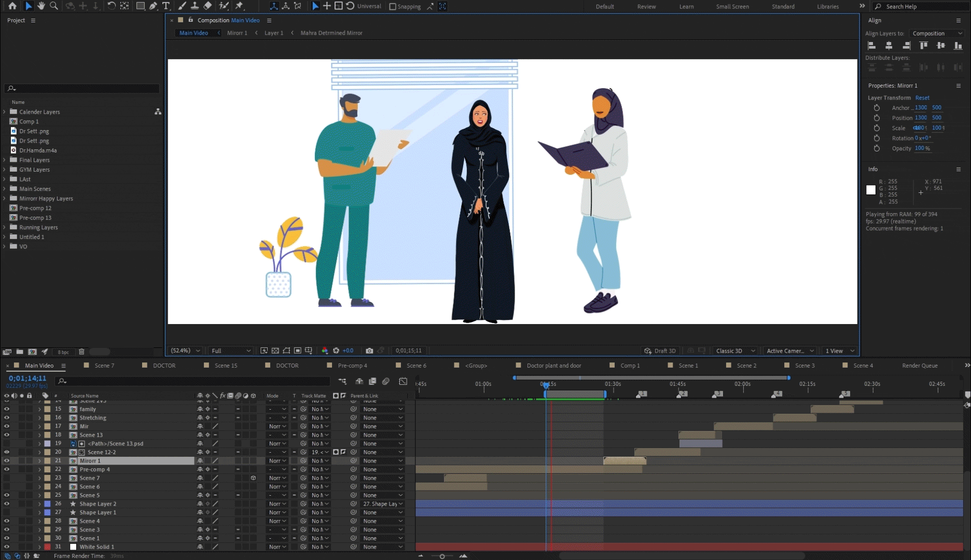Screen dimensions: 971x560
Task: Click the Reset Exposure icon
Action: coord(336,351)
